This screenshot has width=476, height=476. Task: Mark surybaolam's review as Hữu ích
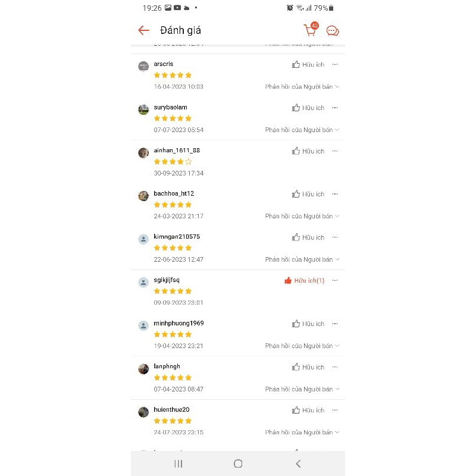click(x=308, y=108)
